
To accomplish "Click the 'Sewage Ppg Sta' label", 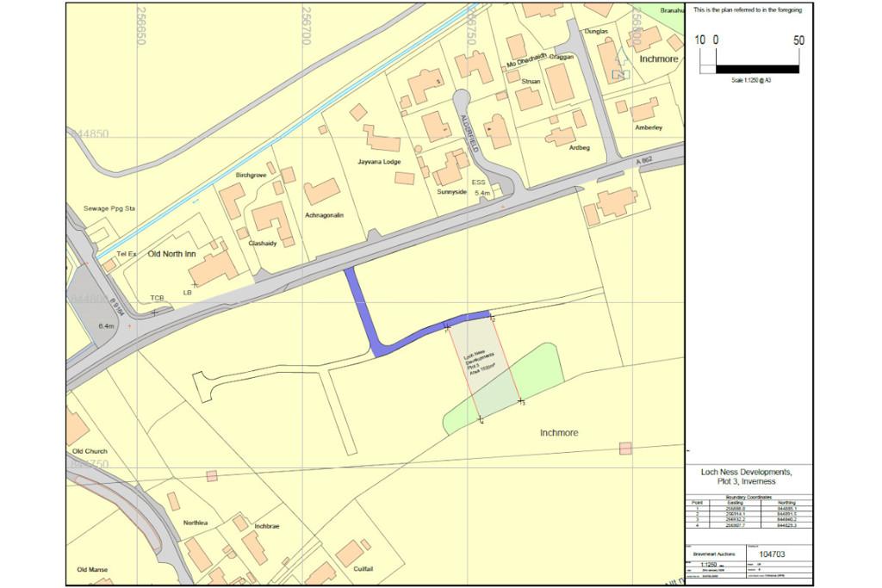I will (x=109, y=208).
